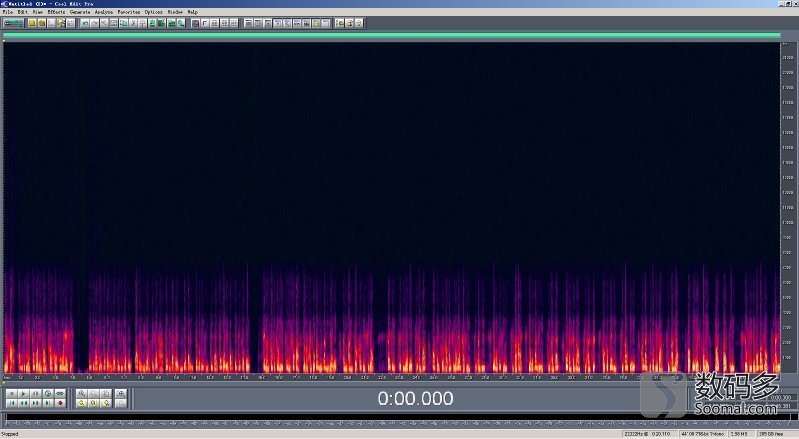Open the Favorites menu
799x439 pixels.
129,12
